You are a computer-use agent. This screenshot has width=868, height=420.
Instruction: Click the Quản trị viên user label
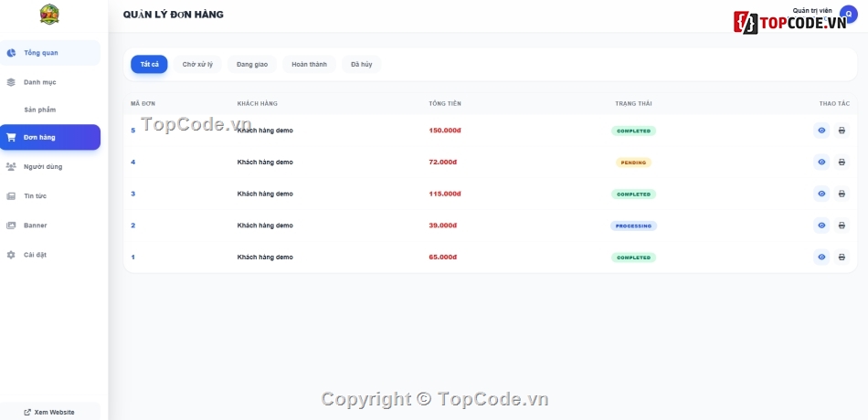pos(812,11)
